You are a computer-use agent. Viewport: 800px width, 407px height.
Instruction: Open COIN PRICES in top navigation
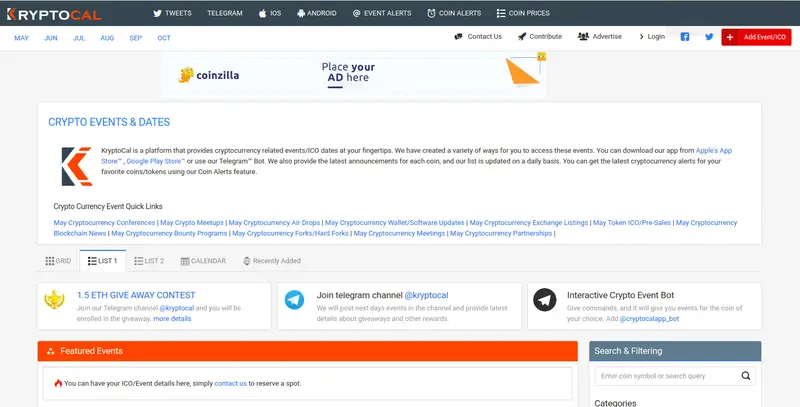click(x=523, y=13)
